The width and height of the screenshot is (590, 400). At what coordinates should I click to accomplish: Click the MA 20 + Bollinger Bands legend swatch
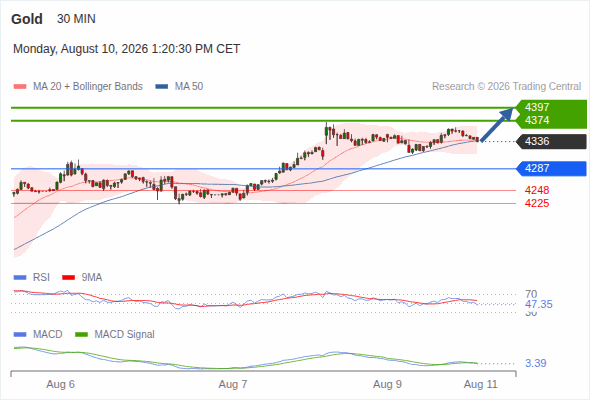(x=20, y=87)
